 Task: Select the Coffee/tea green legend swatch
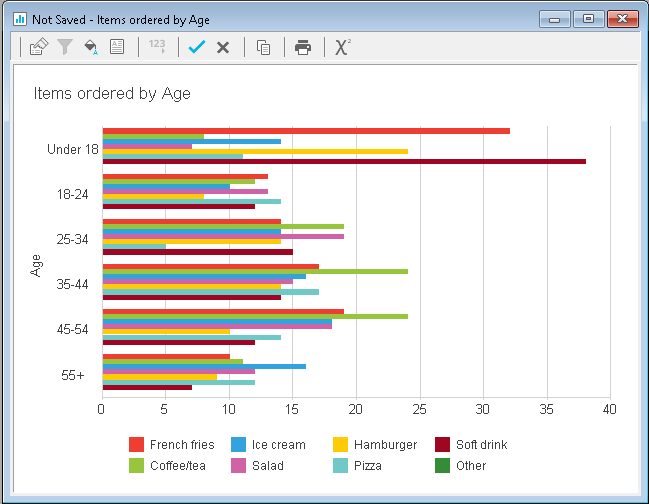pos(137,465)
